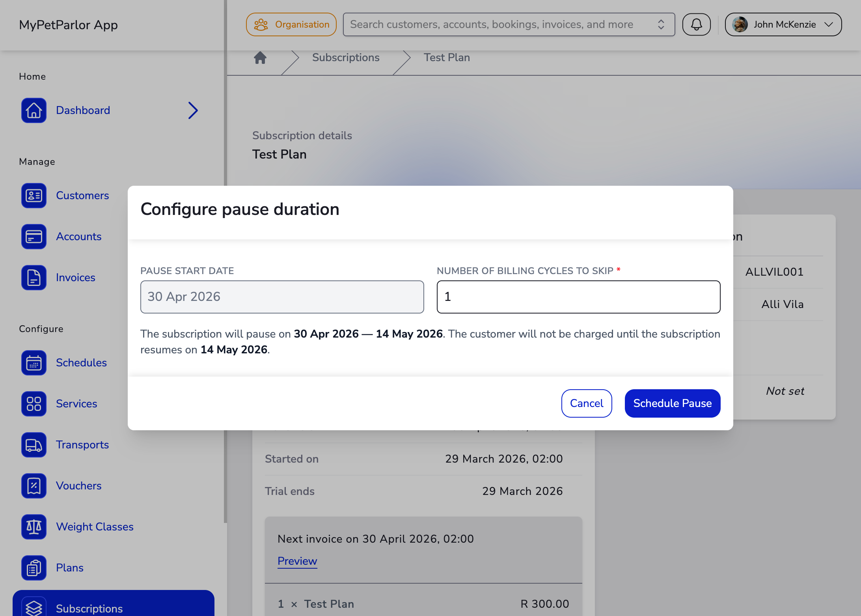Focus the billing cycles to skip field

(x=578, y=297)
